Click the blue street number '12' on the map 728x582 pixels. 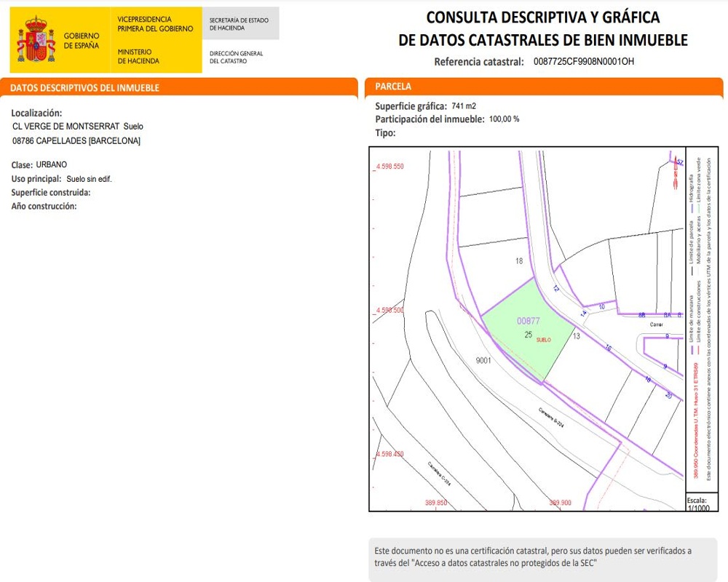555,289
